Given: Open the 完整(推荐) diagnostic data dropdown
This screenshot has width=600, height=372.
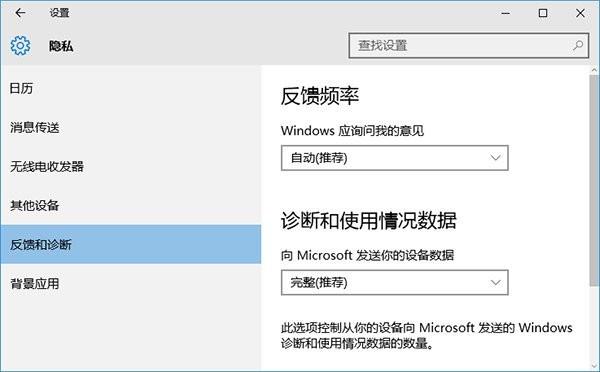Looking at the screenshot, I should coord(395,282).
